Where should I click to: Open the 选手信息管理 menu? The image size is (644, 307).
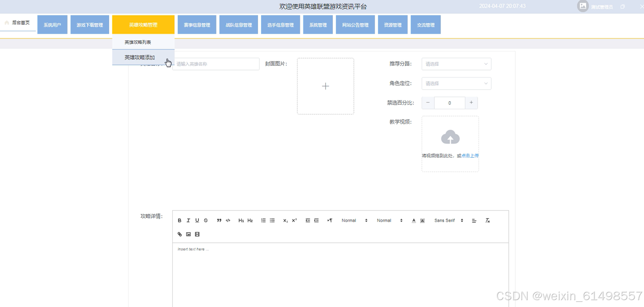(x=281, y=25)
